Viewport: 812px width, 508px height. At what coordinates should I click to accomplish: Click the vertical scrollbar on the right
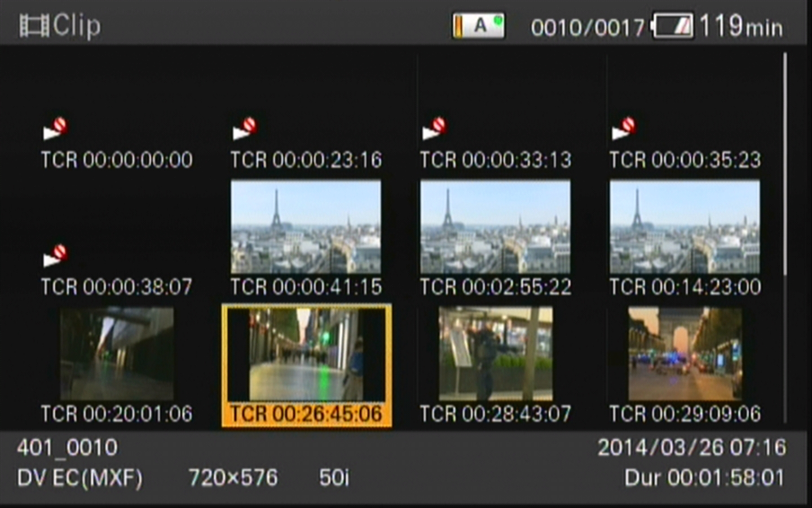(x=784, y=164)
